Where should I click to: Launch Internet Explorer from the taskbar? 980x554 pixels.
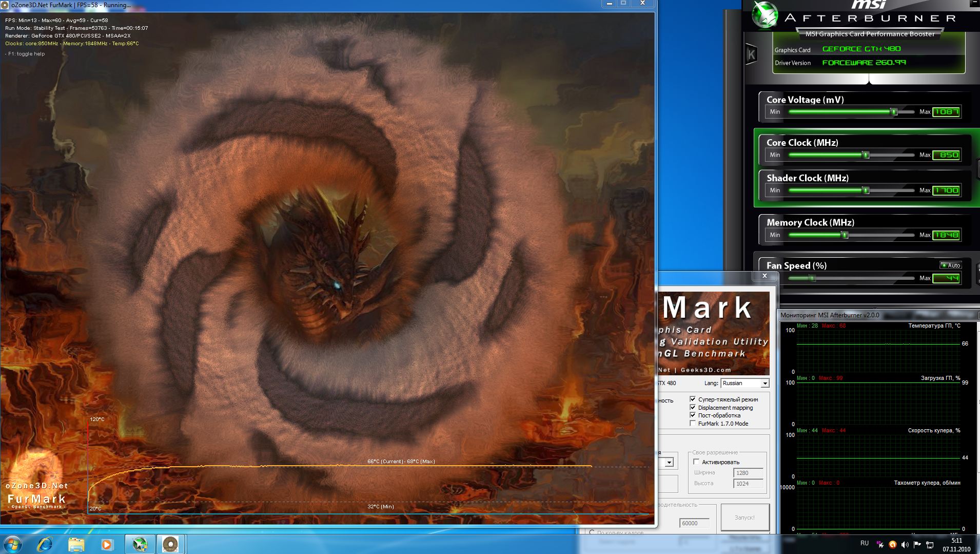pyautogui.click(x=45, y=544)
